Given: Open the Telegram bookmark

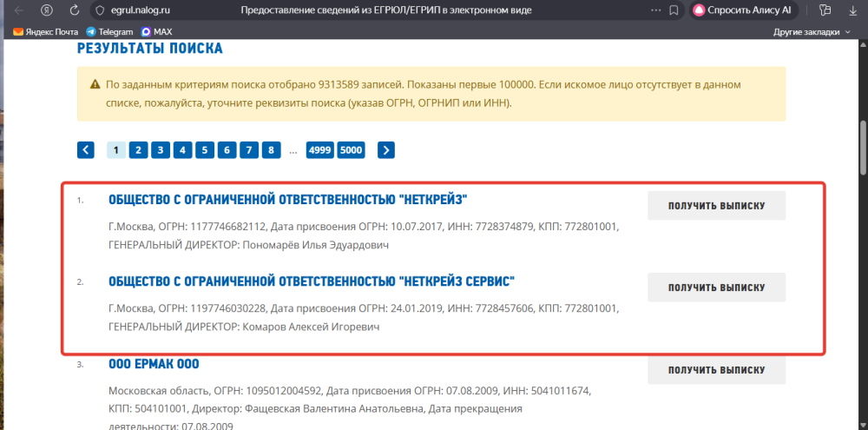Looking at the screenshot, I should (x=109, y=31).
